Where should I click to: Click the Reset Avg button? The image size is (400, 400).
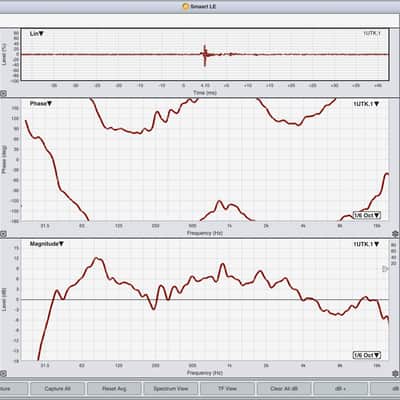[x=114, y=389]
